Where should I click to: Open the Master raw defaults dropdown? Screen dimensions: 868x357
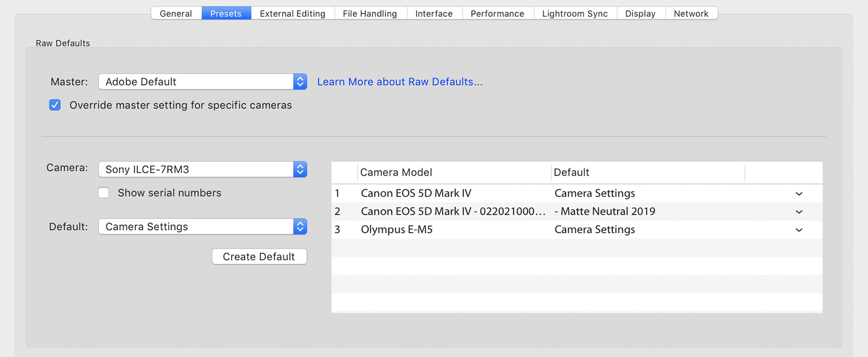pos(202,82)
